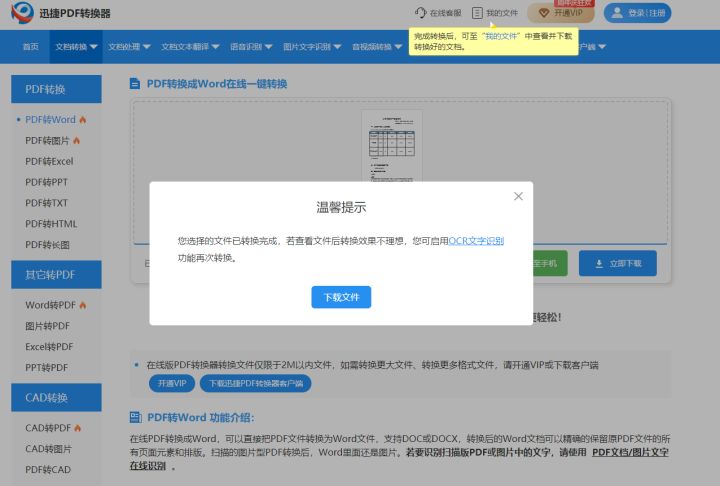720x486 pixels.
Task: Open the CAD转换 sidebar section header
Action: pyautogui.click(x=56, y=397)
